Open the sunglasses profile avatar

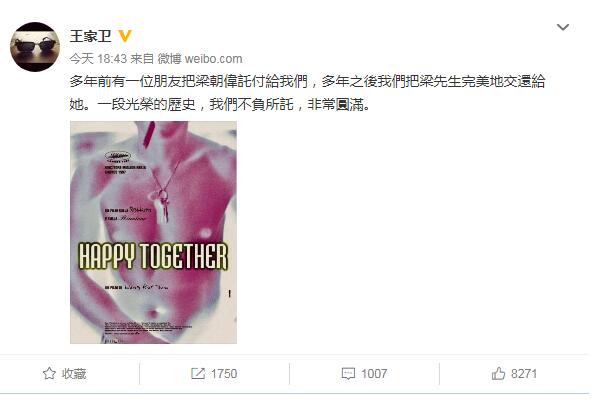[35, 47]
